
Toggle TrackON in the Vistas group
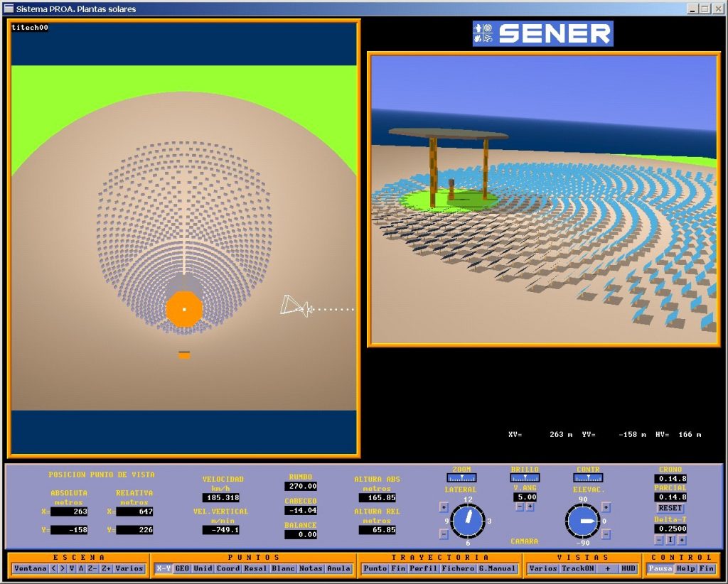pyautogui.click(x=577, y=568)
